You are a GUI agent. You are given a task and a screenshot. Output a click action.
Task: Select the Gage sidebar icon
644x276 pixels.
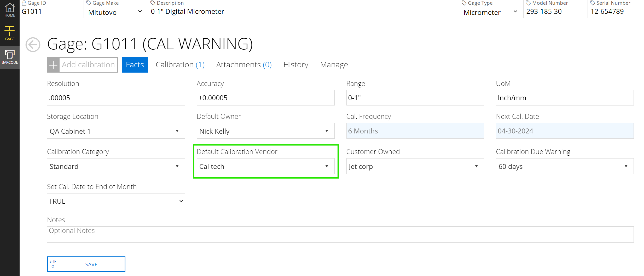coord(10,33)
